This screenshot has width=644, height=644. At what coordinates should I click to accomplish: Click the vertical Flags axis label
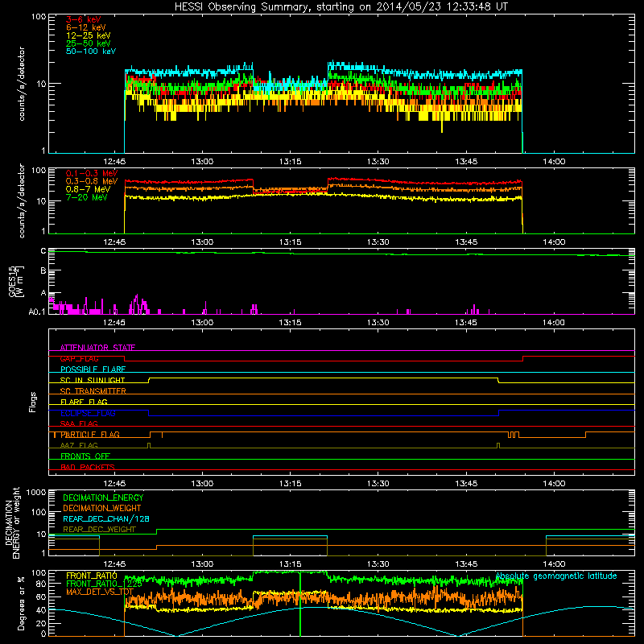(x=33, y=402)
